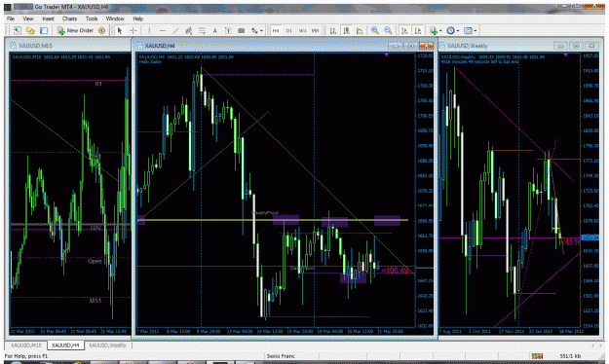This screenshot has height=364, width=609.
Task: Zoom in on the chart
Action: (x=375, y=30)
